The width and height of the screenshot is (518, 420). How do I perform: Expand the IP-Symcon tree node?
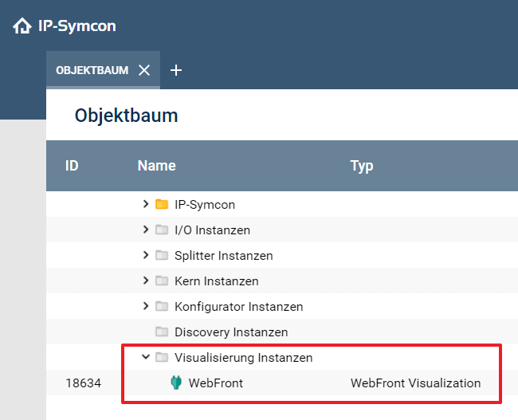(145, 205)
